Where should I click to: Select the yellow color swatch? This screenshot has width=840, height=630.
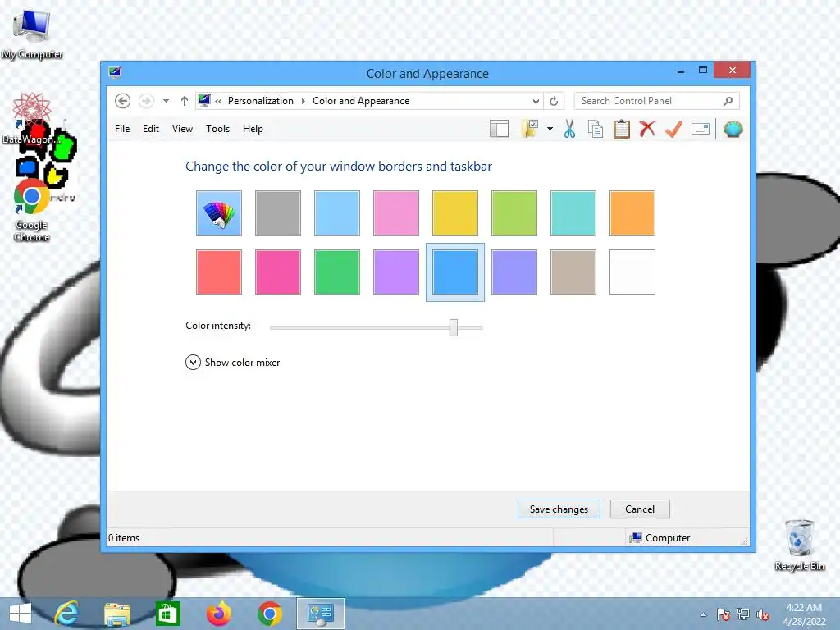pyautogui.click(x=454, y=213)
